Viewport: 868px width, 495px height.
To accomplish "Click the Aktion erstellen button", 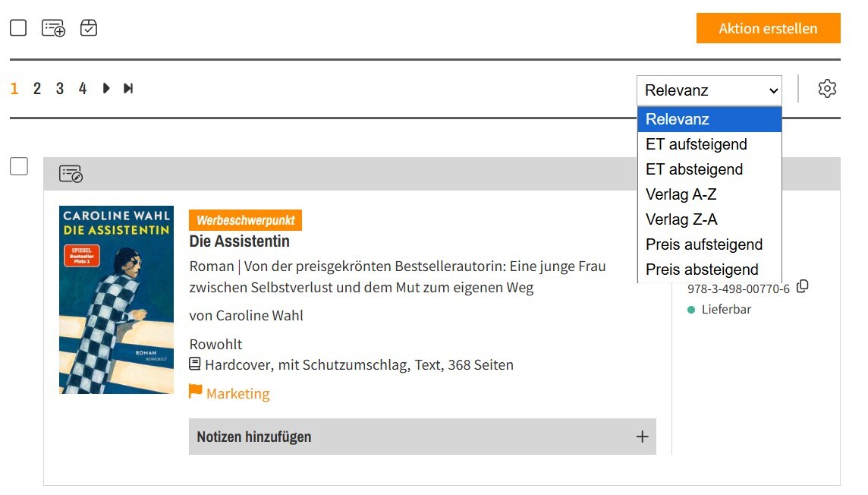I will coord(768,29).
